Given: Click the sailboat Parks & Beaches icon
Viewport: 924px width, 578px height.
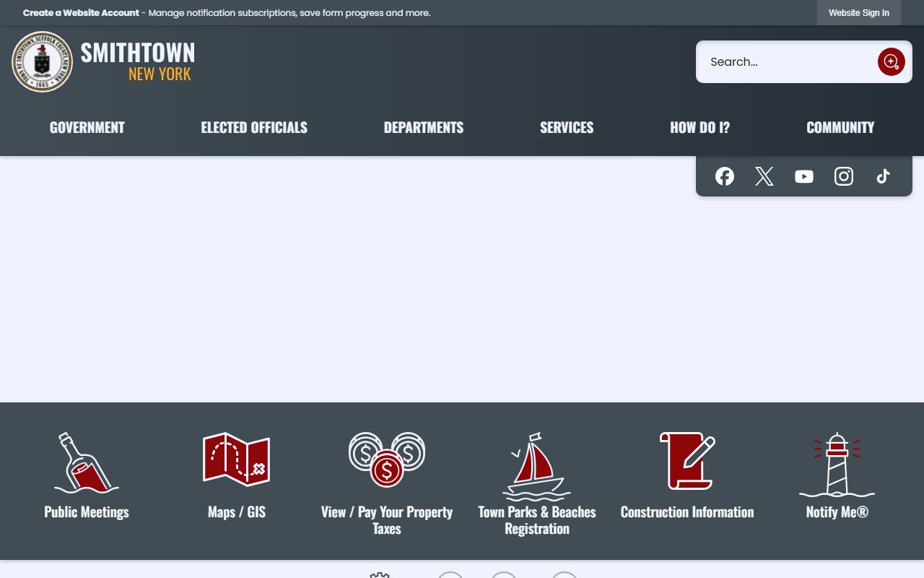Looking at the screenshot, I should 537,466.
